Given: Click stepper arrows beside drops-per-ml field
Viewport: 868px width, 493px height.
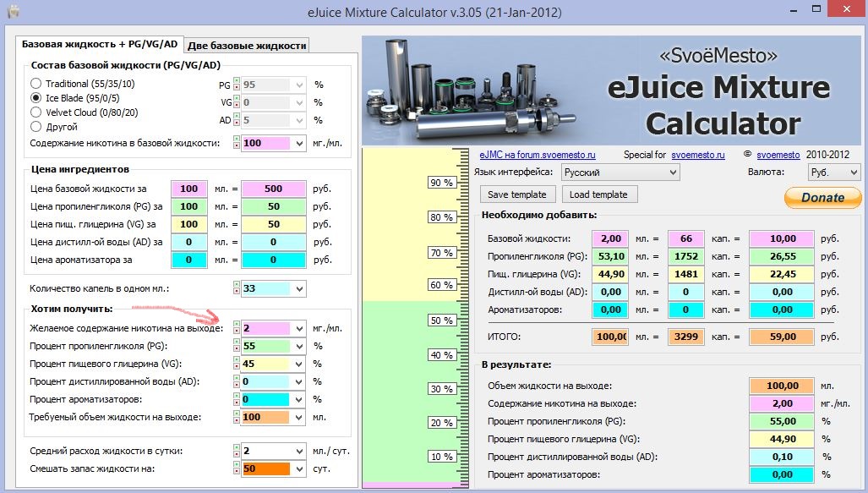Looking at the screenshot, I should pos(236,288).
